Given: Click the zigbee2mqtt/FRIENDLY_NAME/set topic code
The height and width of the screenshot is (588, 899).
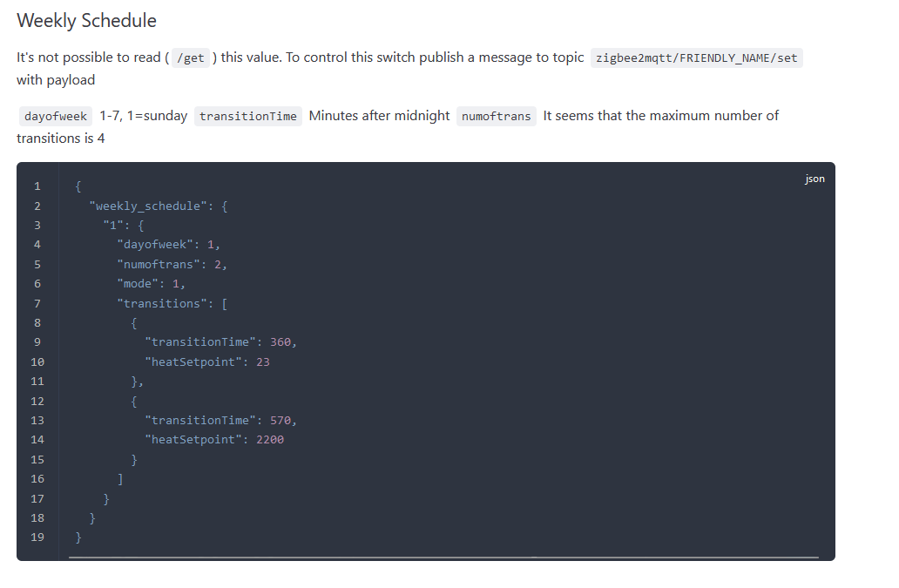Looking at the screenshot, I should (x=696, y=58).
